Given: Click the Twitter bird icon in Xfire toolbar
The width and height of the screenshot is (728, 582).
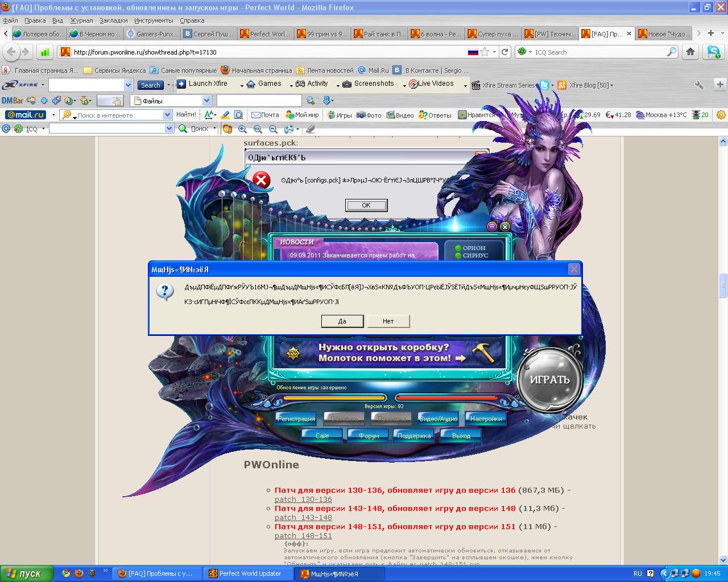Looking at the screenshot, I should 545,85.
